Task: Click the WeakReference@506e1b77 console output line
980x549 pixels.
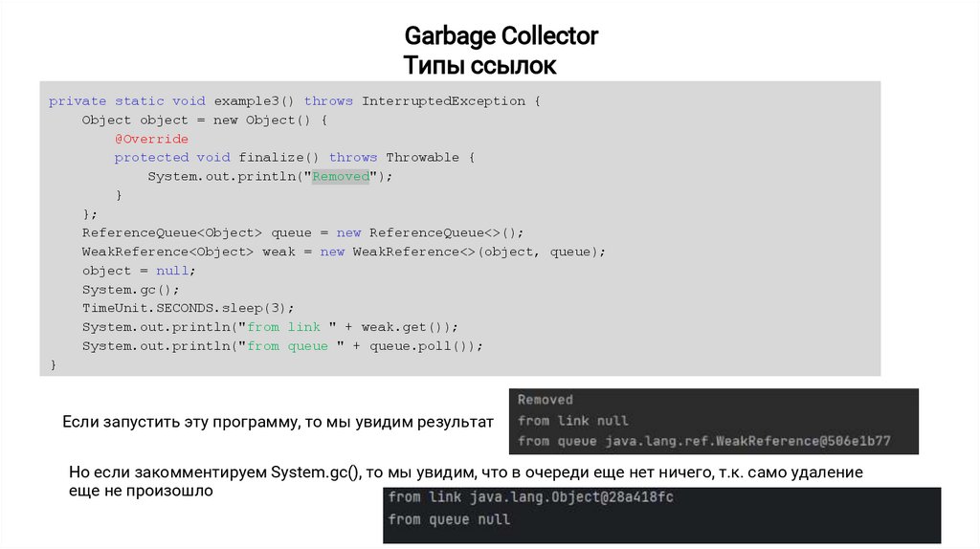Action: tap(703, 442)
